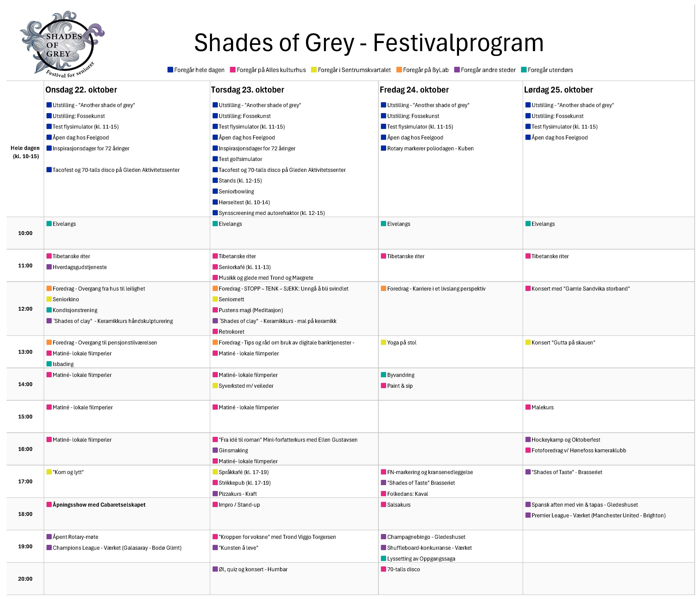Click the 'Hele dagen (kl. 10-15)' row label
The image size is (700, 599).
tap(25, 152)
